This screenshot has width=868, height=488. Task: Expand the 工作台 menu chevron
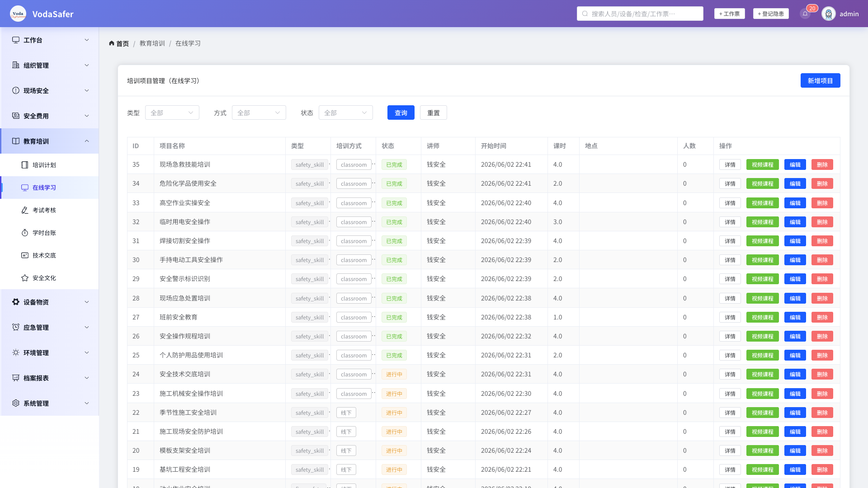point(87,40)
